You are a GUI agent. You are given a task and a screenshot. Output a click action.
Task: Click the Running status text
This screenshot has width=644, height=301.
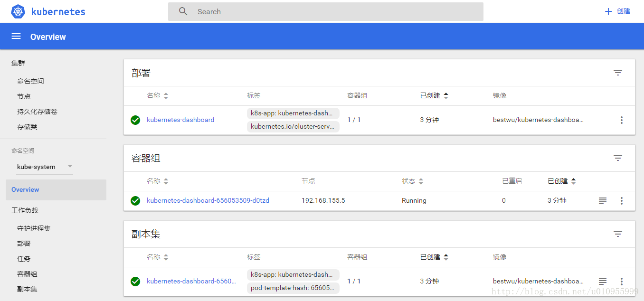pyautogui.click(x=414, y=201)
